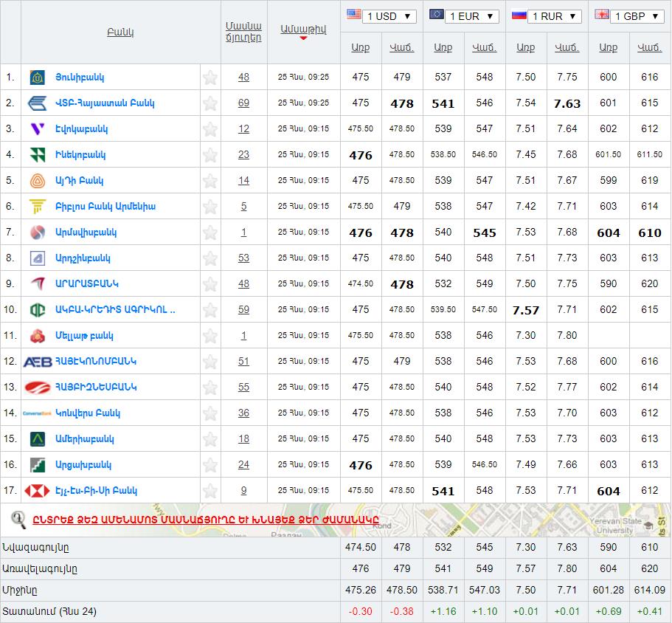
Task: Click the Unibank logo icon in row 1
Action: click(37, 78)
